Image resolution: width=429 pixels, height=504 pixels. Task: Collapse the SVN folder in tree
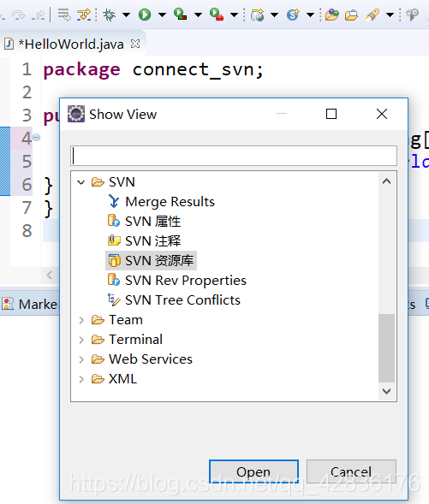[81, 182]
